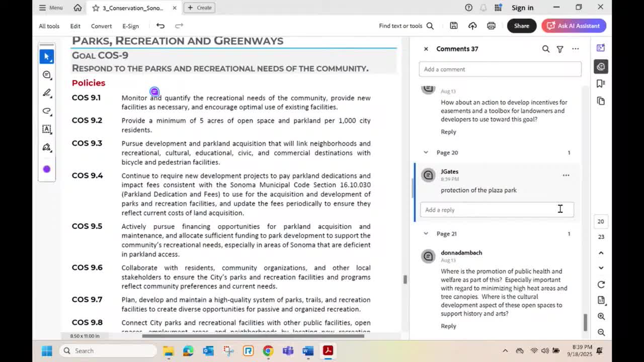This screenshot has height=362, width=644.
Task: Close the Comments panel
Action: pyautogui.click(x=426, y=49)
